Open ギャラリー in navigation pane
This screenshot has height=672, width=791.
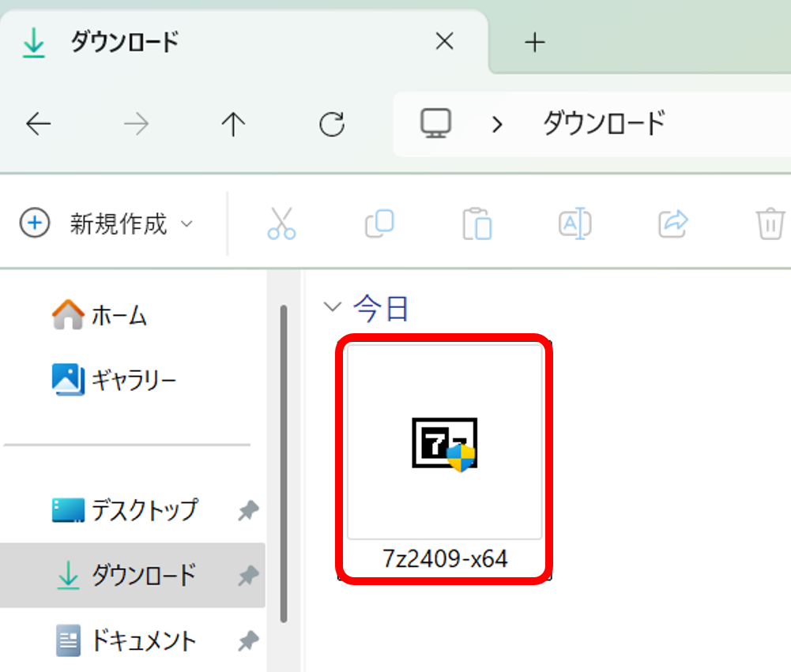coord(114,380)
